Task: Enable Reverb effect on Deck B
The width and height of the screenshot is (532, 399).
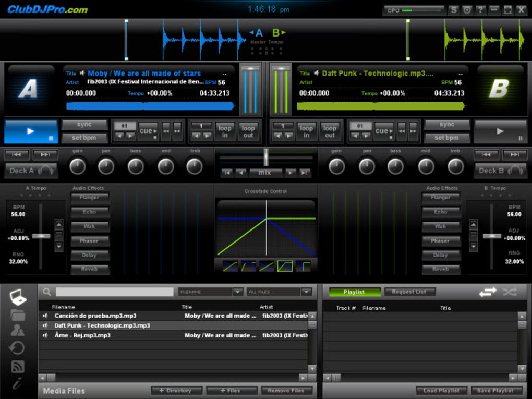Action: (x=440, y=270)
